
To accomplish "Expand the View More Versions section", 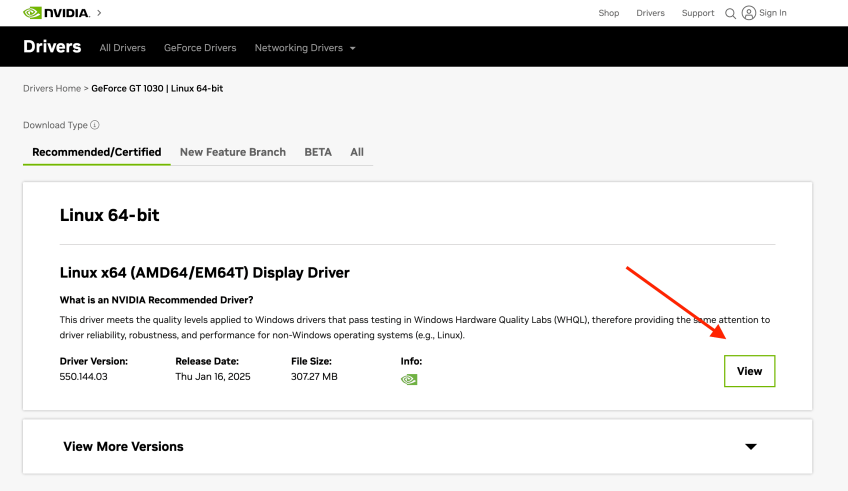I will 750,446.
